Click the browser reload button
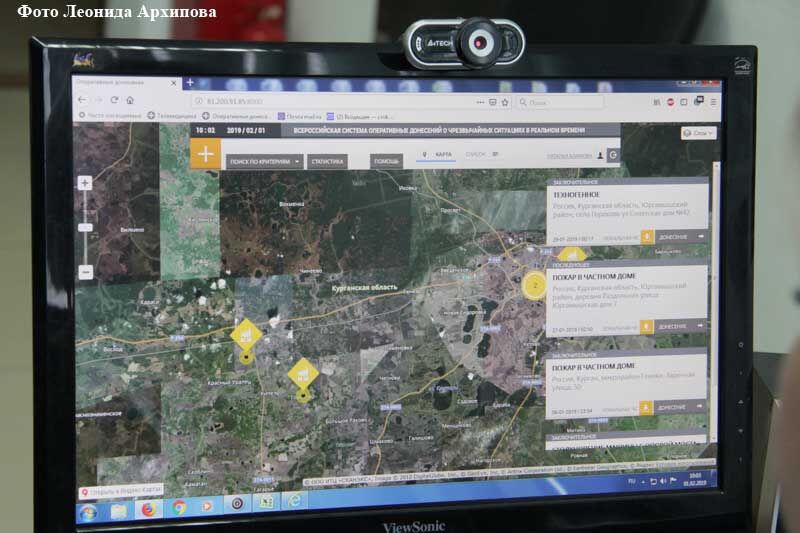The width and height of the screenshot is (800, 533). pos(114,101)
